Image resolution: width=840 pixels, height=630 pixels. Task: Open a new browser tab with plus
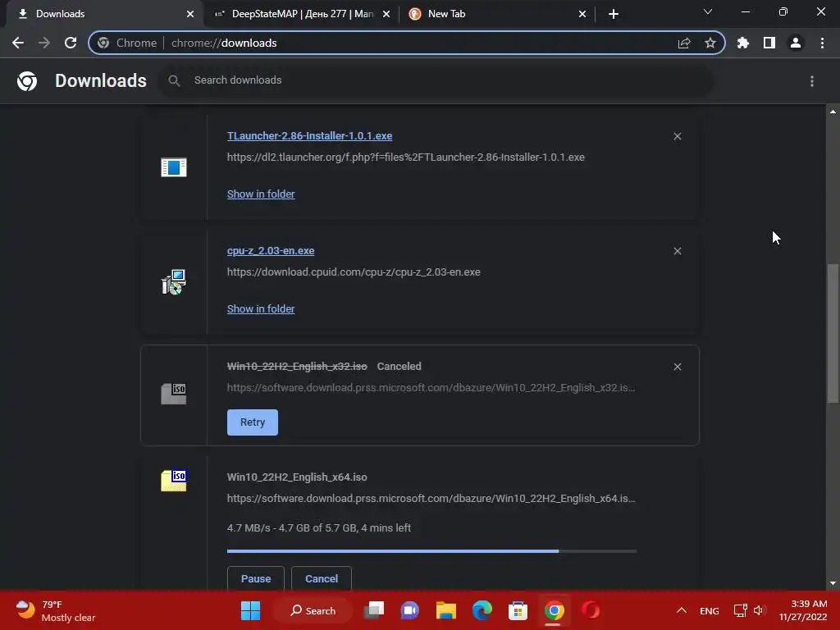click(x=614, y=14)
